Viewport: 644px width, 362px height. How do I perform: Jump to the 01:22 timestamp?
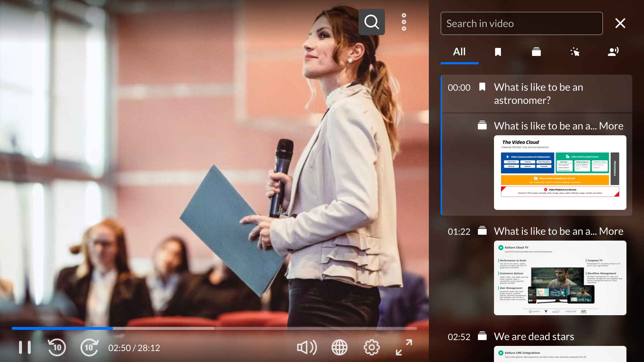click(x=459, y=231)
